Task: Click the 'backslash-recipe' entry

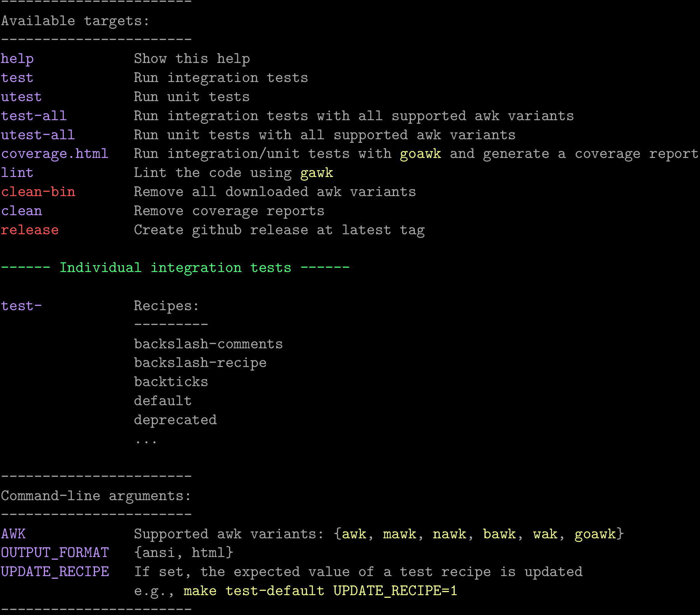Action: pyautogui.click(x=200, y=363)
